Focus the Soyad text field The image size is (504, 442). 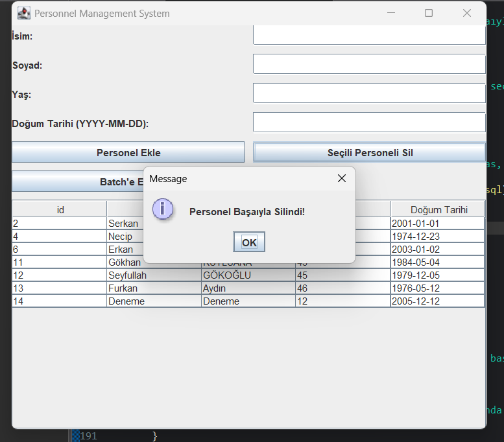(x=369, y=64)
